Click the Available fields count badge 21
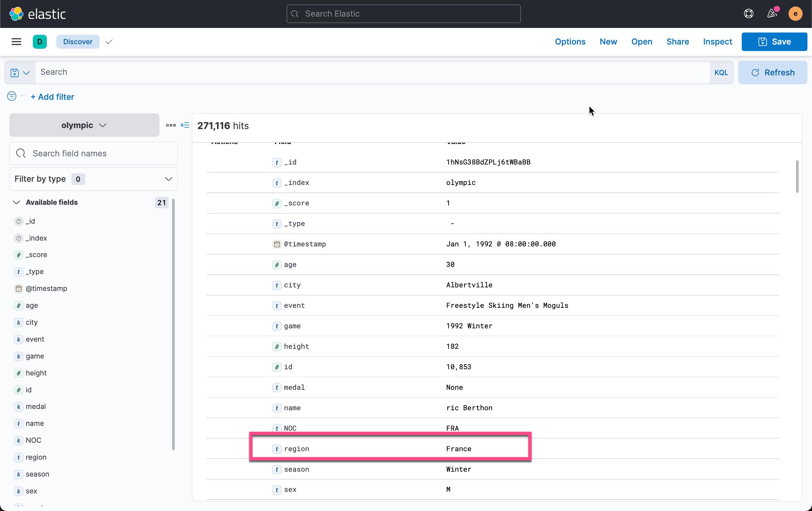Viewport: 812px width, 511px height. tap(162, 203)
